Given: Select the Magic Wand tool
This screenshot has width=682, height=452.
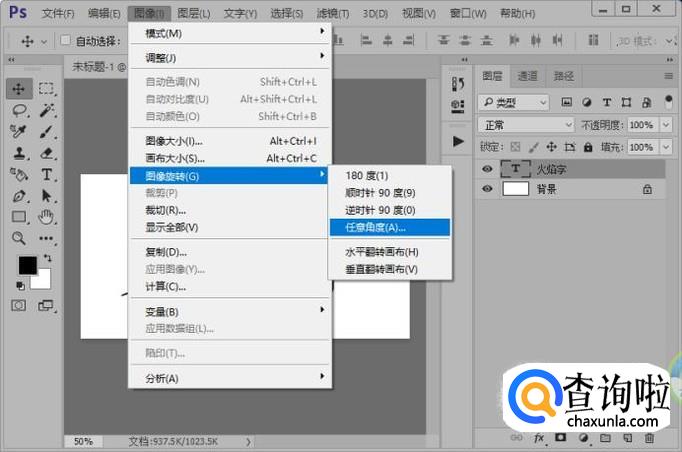Looking at the screenshot, I should point(46,110).
